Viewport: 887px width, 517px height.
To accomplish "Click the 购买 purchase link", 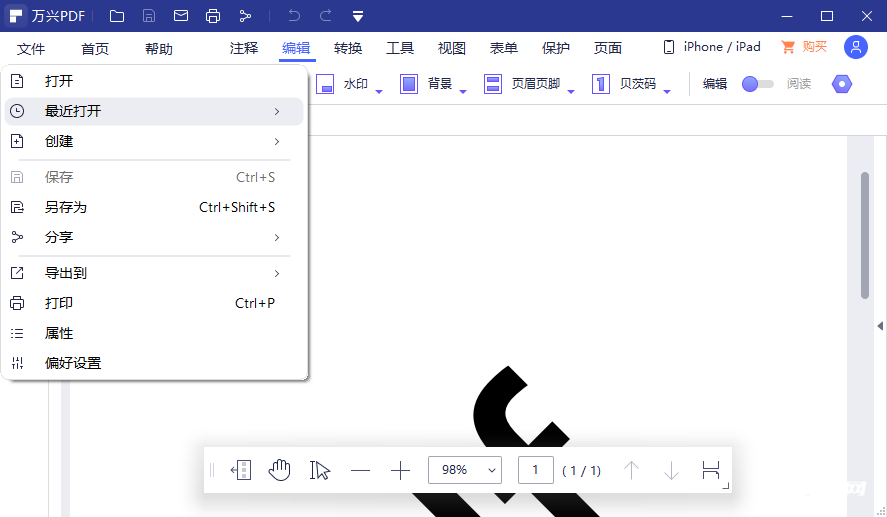I will click(804, 47).
